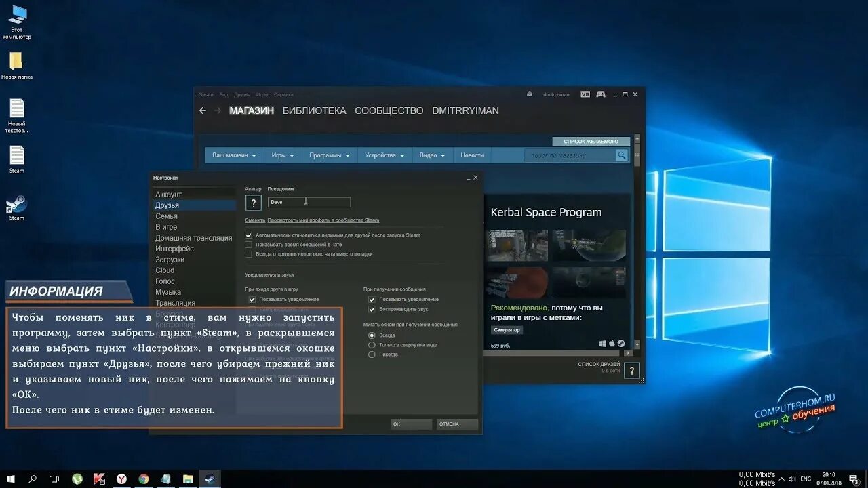The height and width of the screenshot is (488, 868).
Task: Expand the Ваш магазин dropdown
Action: click(x=234, y=155)
